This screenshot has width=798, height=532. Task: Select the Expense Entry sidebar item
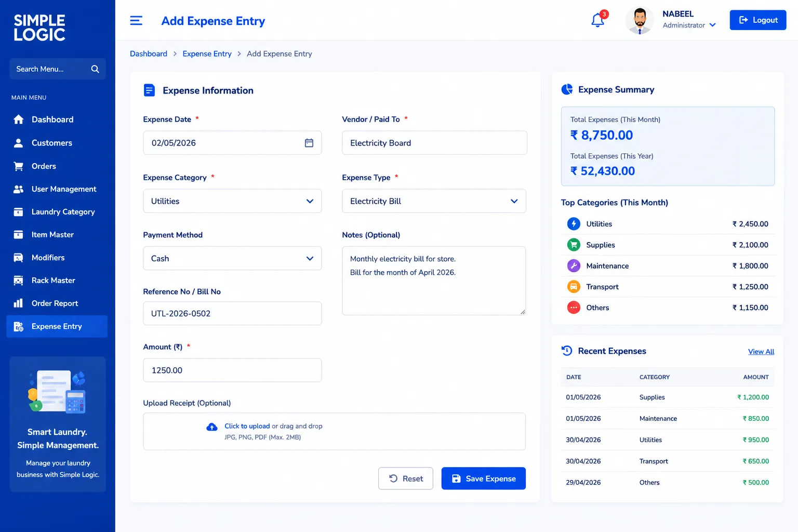(x=57, y=326)
